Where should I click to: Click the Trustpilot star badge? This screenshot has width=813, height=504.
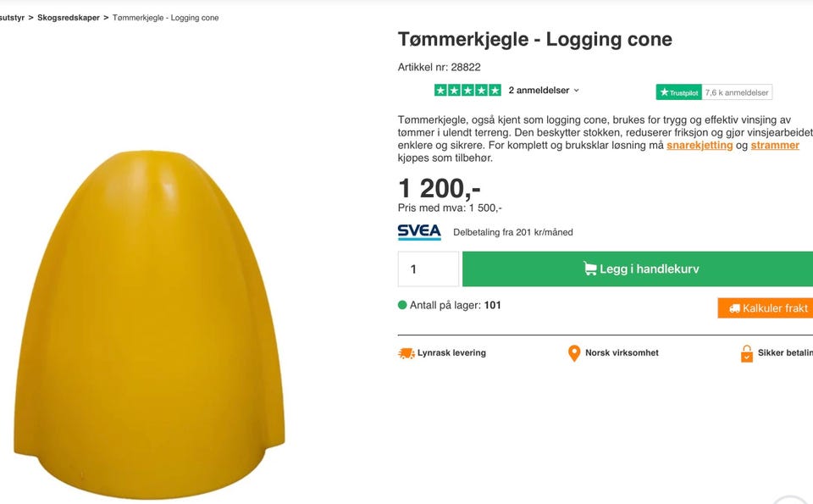678,92
